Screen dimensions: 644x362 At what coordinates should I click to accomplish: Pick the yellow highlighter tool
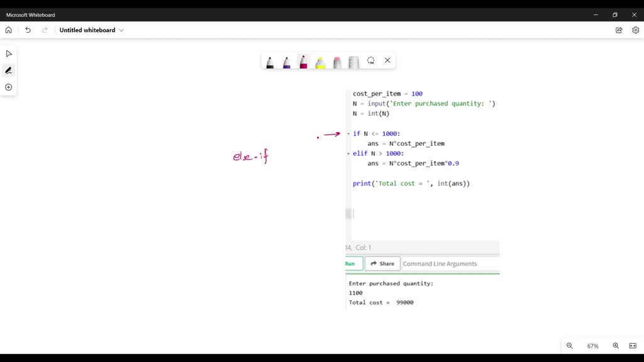coord(320,62)
